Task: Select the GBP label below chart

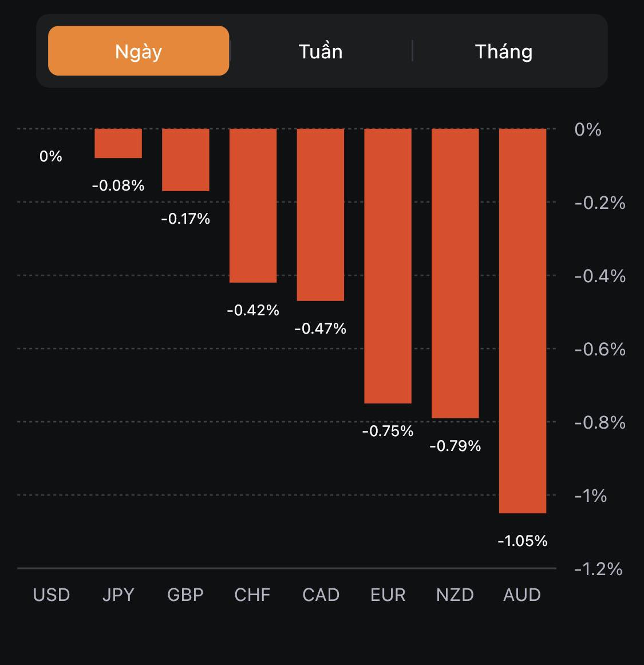Action: coord(185,595)
